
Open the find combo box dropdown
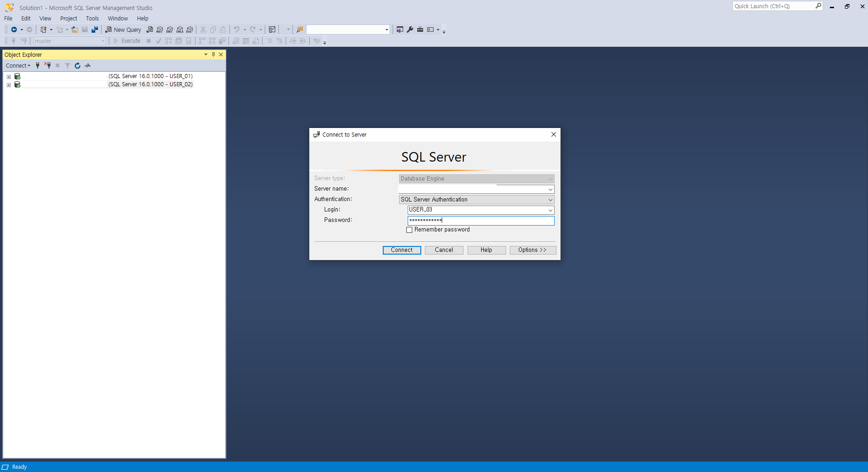point(386,29)
